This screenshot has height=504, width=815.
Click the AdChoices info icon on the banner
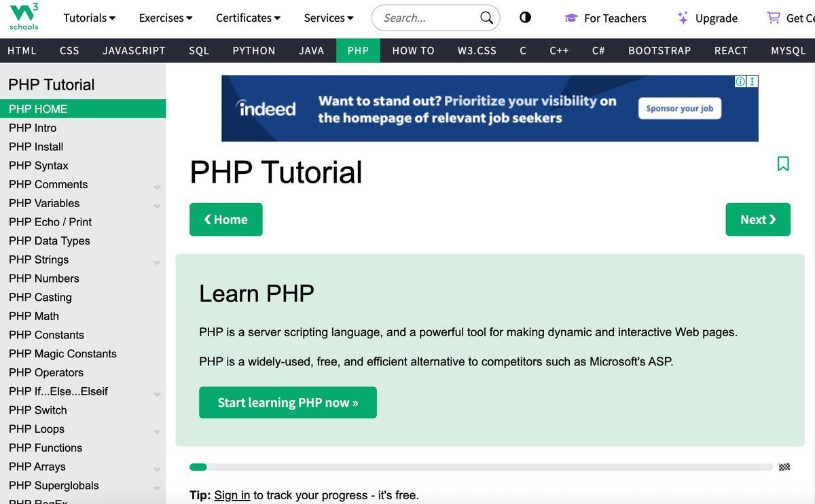point(740,81)
